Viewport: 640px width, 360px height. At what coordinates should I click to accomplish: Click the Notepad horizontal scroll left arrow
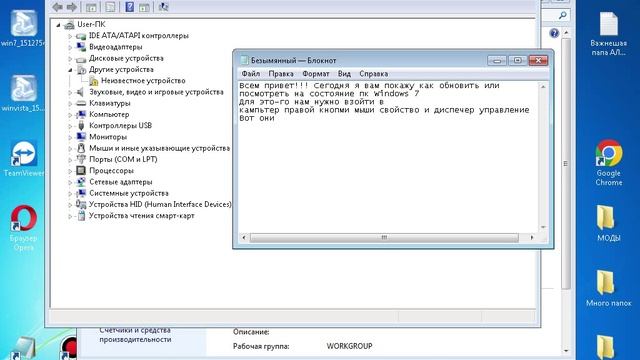click(x=244, y=238)
